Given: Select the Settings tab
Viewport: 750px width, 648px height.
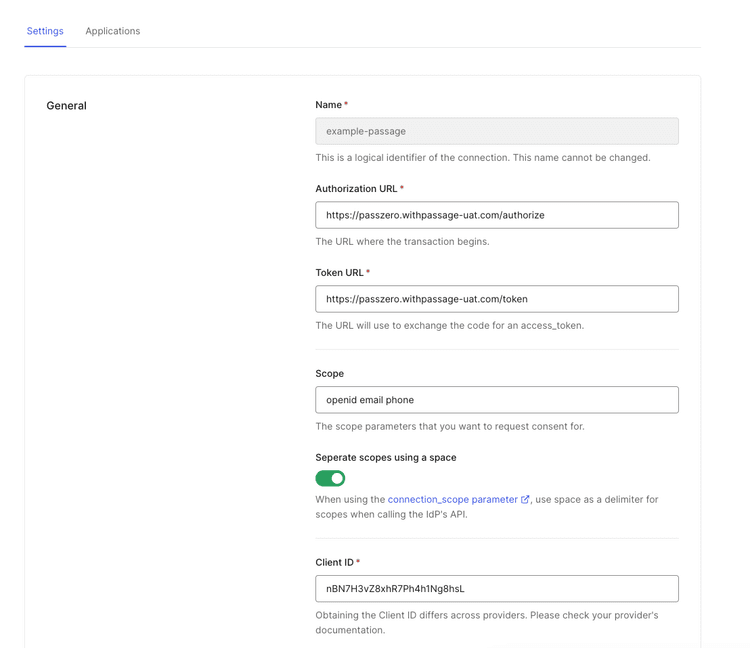Looking at the screenshot, I should 45,31.
